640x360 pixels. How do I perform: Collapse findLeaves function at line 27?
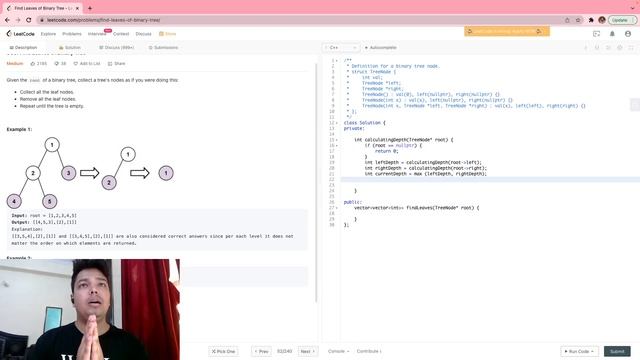337,208
